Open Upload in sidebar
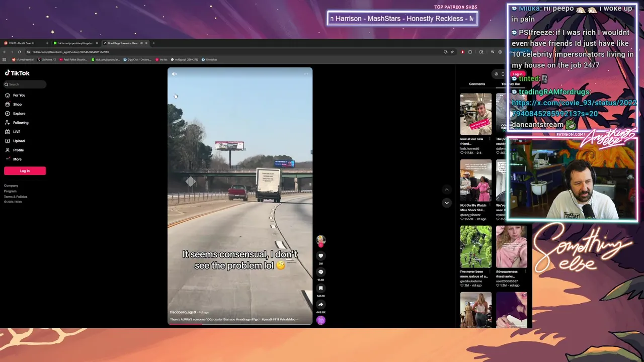 (15, 141)
